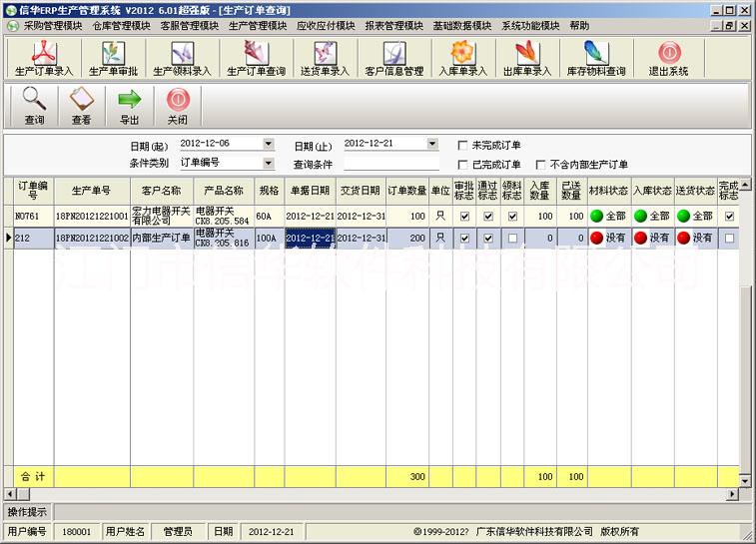
Task: Sort by 客户名称 column header
Action: coord(162,191)
